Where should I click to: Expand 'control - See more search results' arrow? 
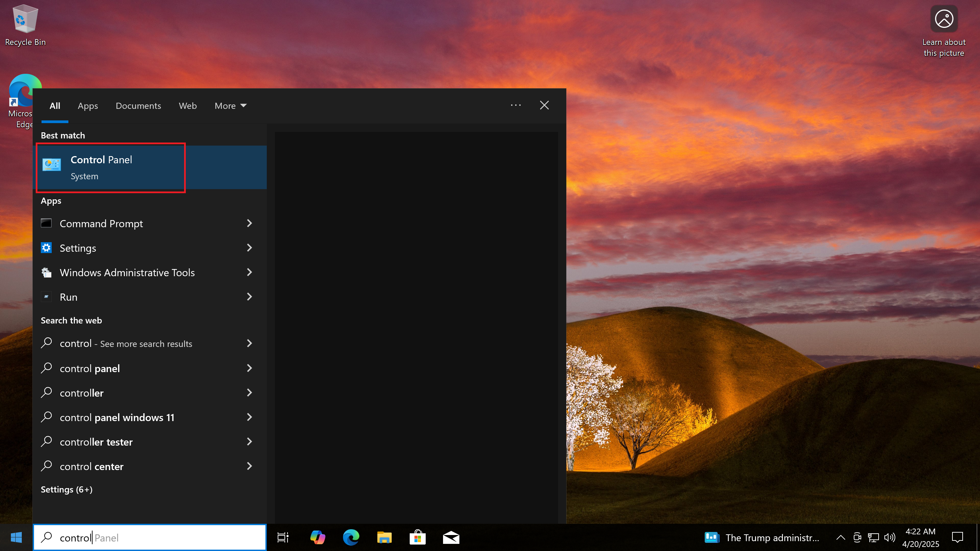tap(249, 343)
